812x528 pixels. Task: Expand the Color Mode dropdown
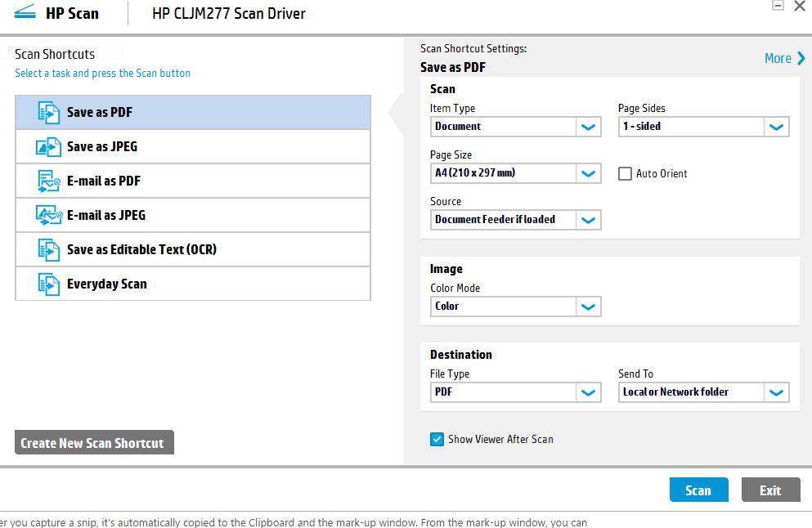[x=588, y=307]
